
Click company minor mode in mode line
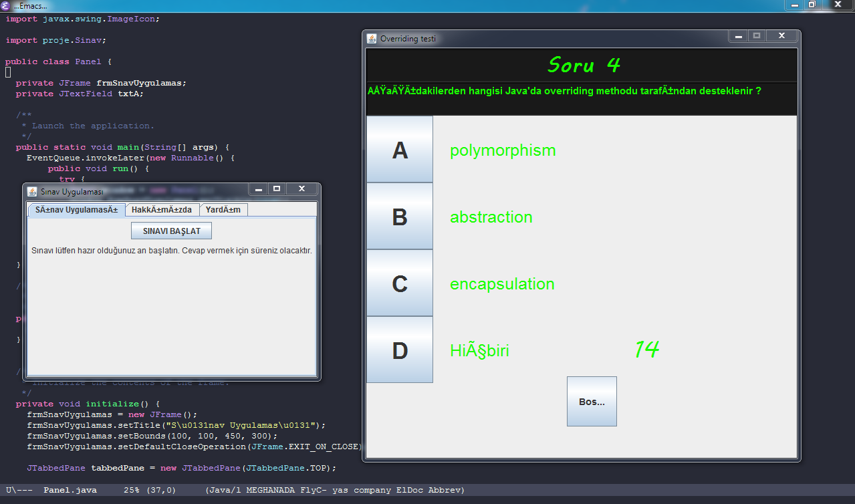tap(372, 490)
